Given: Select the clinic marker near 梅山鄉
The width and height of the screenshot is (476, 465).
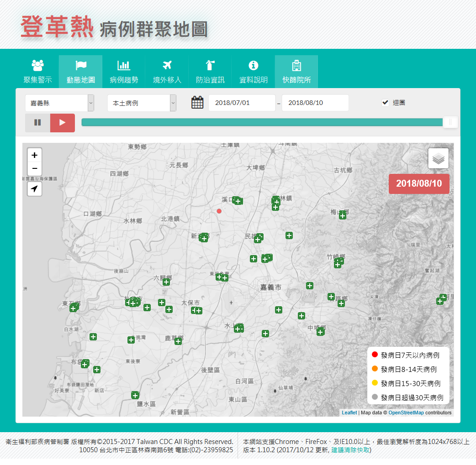Looking at the screenshot, I should pyautogui.click(x=343, y=216).
